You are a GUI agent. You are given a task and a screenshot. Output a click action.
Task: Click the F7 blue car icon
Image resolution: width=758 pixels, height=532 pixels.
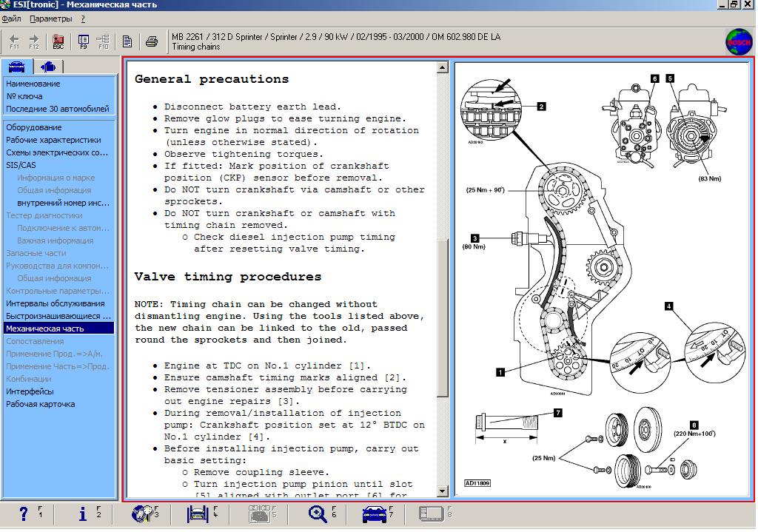[376, 514]
